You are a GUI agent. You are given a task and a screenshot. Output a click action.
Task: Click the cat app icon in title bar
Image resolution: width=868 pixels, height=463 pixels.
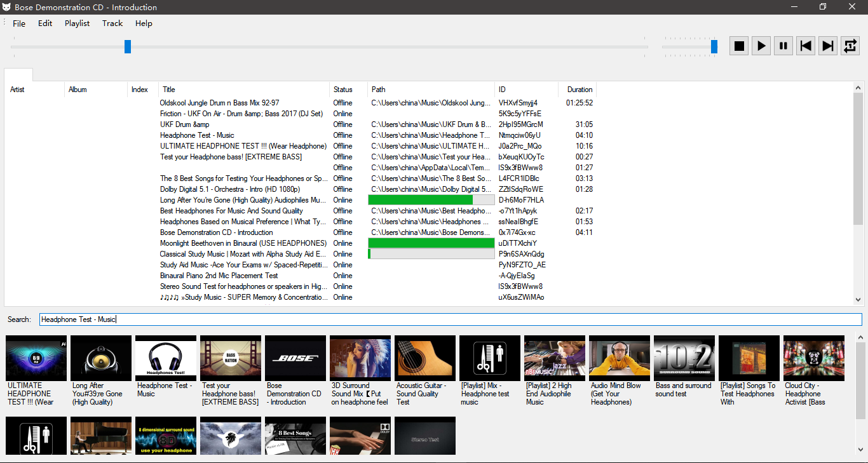coord(7,7)
